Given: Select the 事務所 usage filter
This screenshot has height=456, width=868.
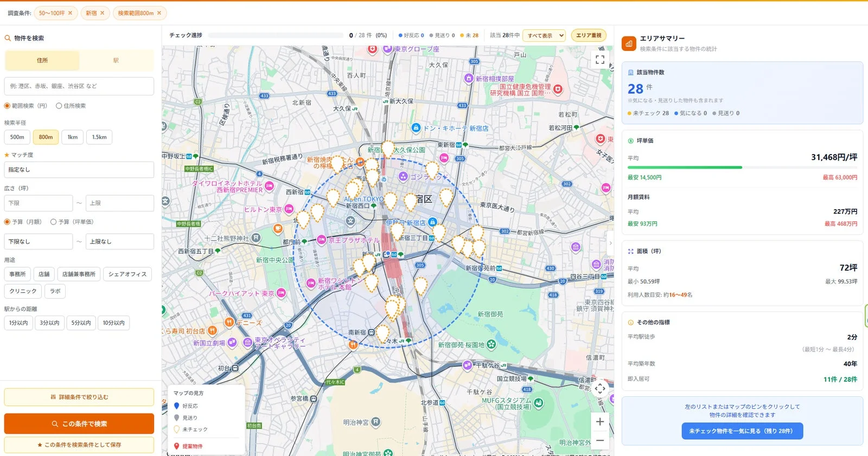Looking at the screenshot, I should [x=17, y=274].
